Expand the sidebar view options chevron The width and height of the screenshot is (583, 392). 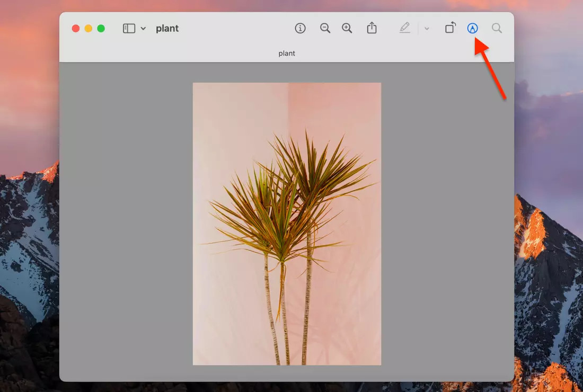pos(143,29)
